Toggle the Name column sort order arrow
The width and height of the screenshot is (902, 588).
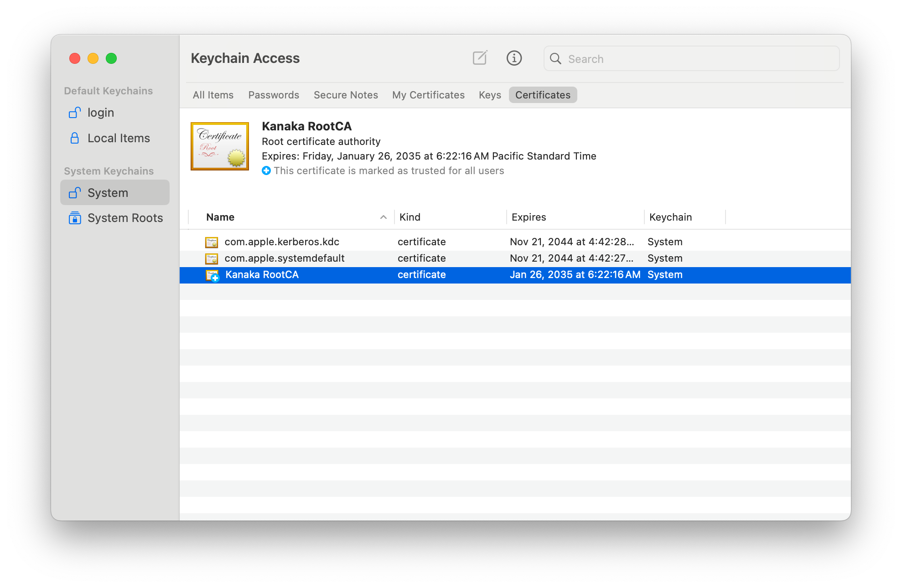click(384, 217)
